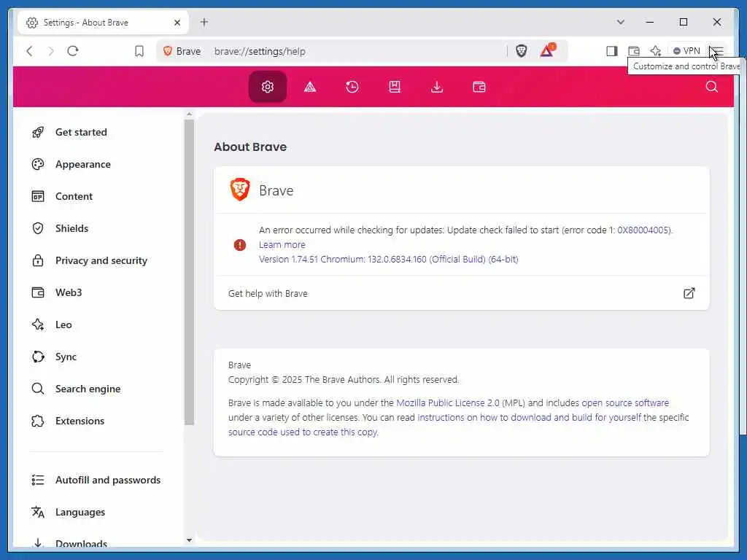Click the Brave lion logo in About card

[x=239, y=190]
